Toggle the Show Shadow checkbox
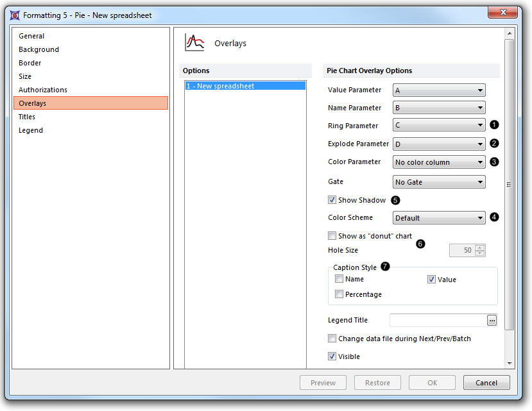 pyautogui.click(x=332, y=200)
